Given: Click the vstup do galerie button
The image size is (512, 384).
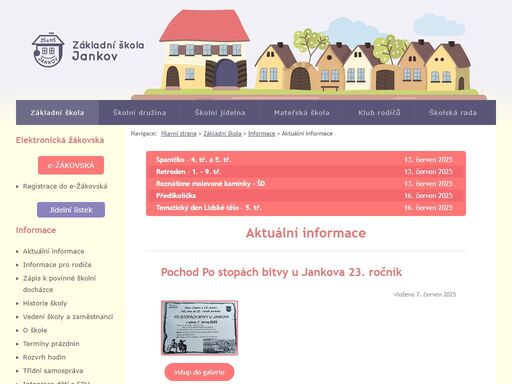Looking at the screenshot, I should tap(199, 372).
